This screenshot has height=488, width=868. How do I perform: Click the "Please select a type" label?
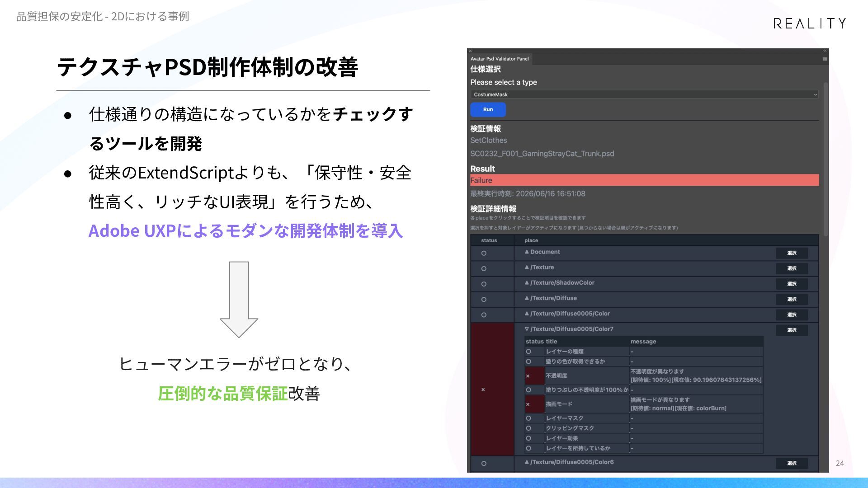504,82
